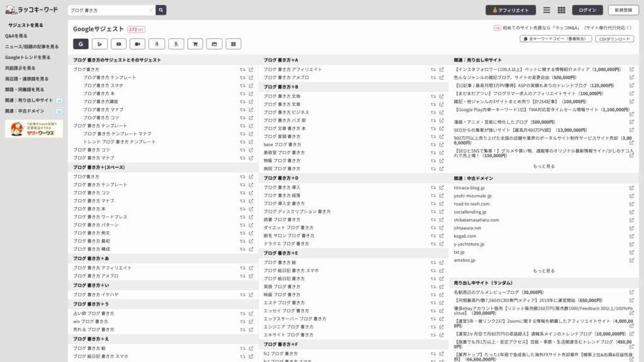The width and height of the screenshot is (644, 362).
Task: Click keyword ダイエット ブログ 書き方
Action: 288,228
